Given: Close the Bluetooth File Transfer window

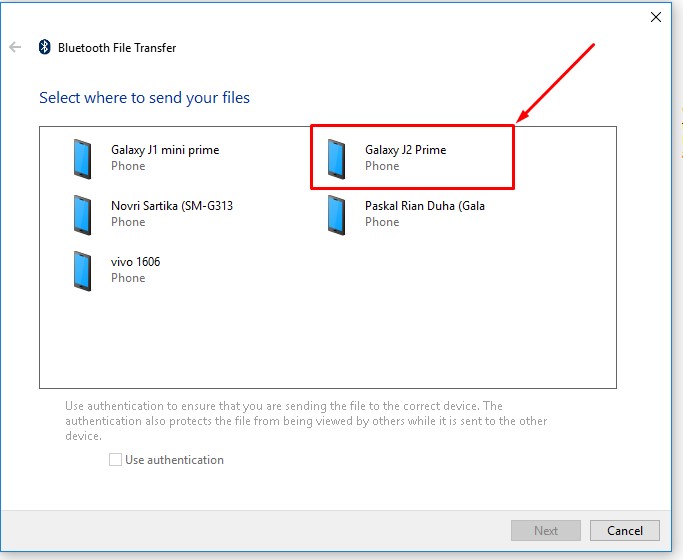Looking at the screenshot, I should click(x=656, y=17).
